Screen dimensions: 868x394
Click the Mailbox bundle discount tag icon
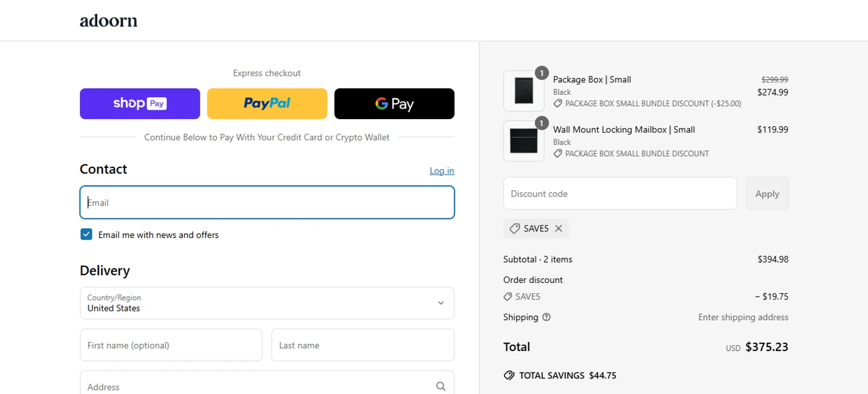coord(558,154)
